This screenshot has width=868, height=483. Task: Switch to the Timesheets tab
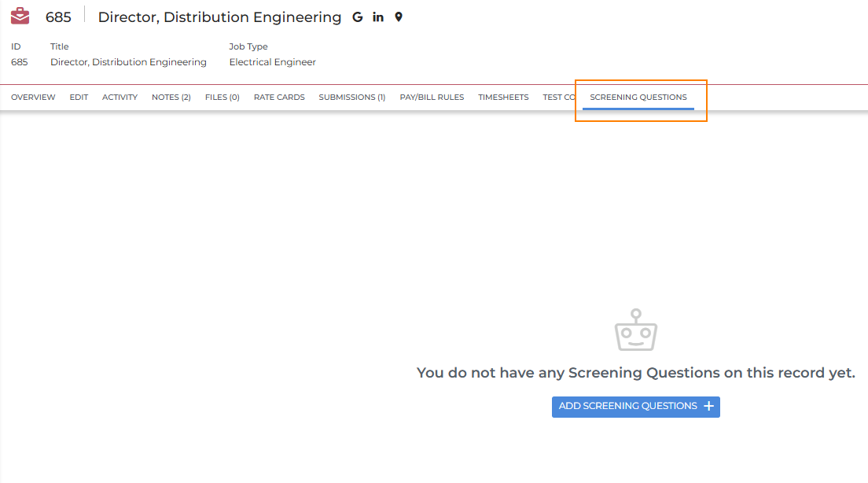coord(503,97)
